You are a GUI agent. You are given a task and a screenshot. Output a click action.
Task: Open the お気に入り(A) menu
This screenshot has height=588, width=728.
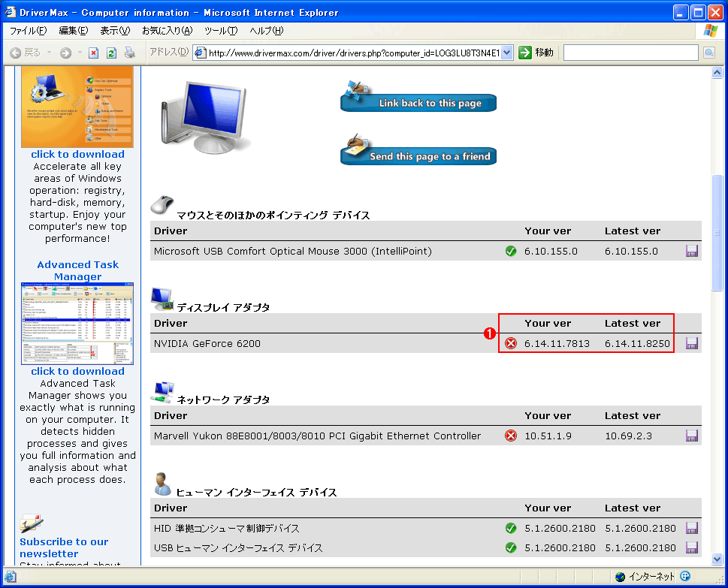[167, 31]
